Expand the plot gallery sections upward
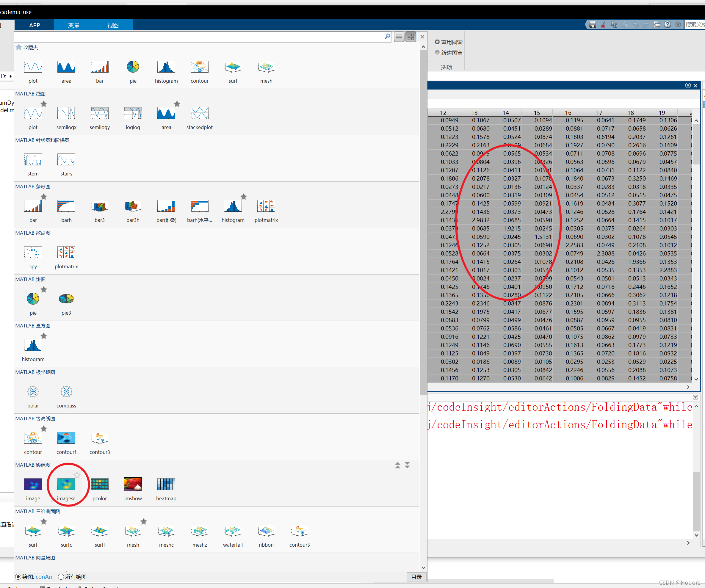This screenshot has width=705, height=588. (397, 465)
